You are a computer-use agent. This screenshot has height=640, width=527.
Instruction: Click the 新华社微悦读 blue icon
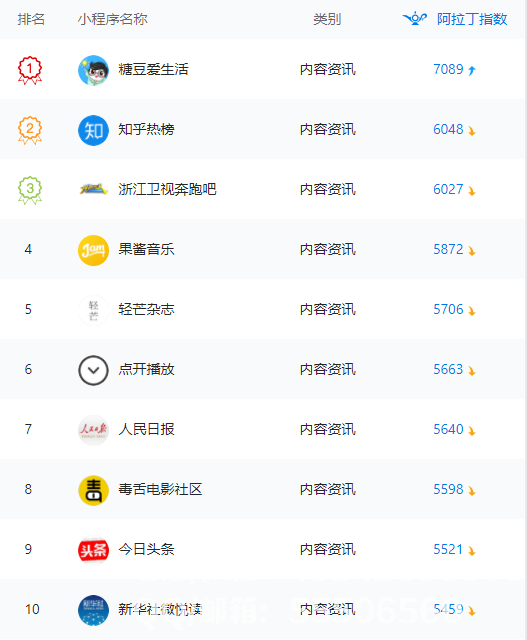[x=93, y=610]
